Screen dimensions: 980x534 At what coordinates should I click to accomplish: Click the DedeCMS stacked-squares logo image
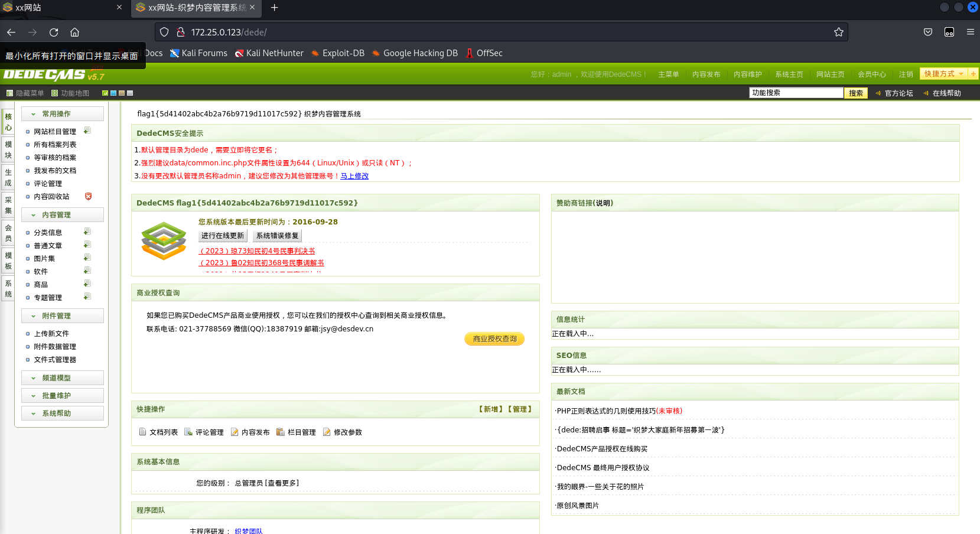tap(164, 241)
